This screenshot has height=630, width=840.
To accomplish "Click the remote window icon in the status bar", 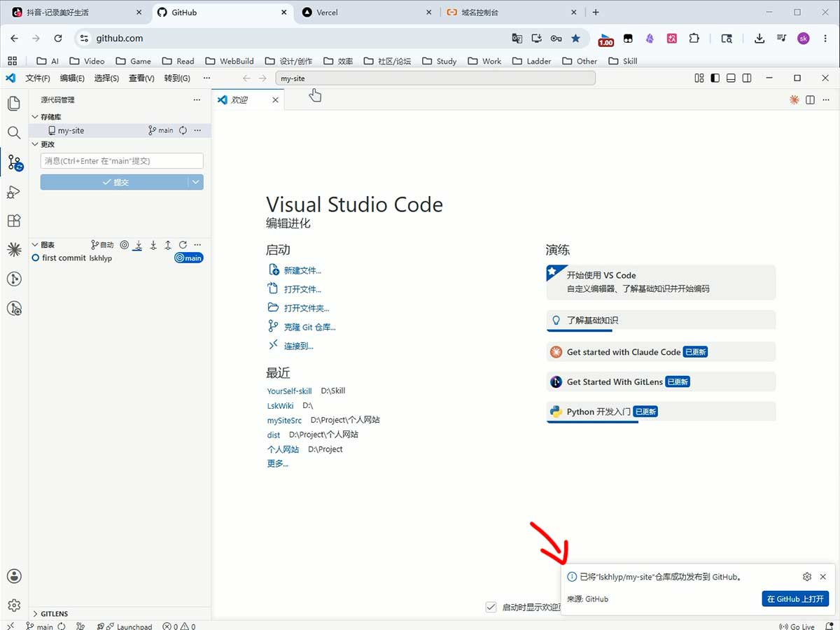I will pyautogui.click(x=10, y=626).
